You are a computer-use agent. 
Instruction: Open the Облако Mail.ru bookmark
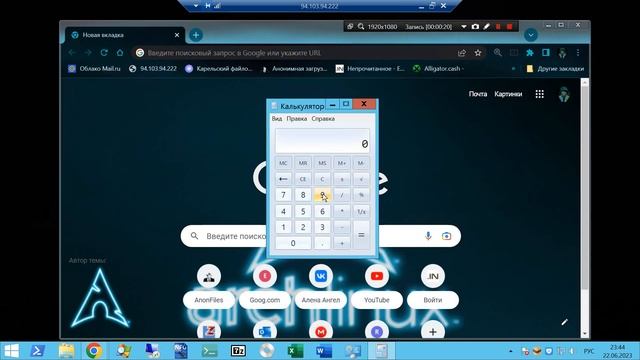(94, 69)
